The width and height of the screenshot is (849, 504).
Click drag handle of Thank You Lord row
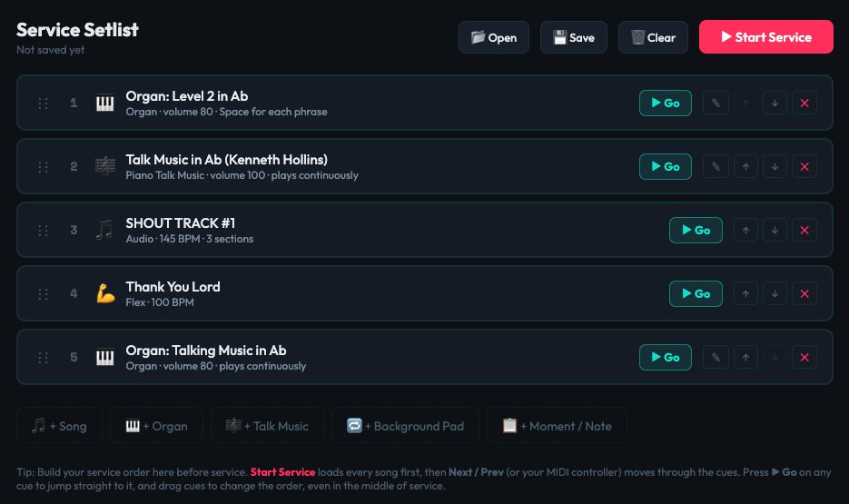coord(44,293)
